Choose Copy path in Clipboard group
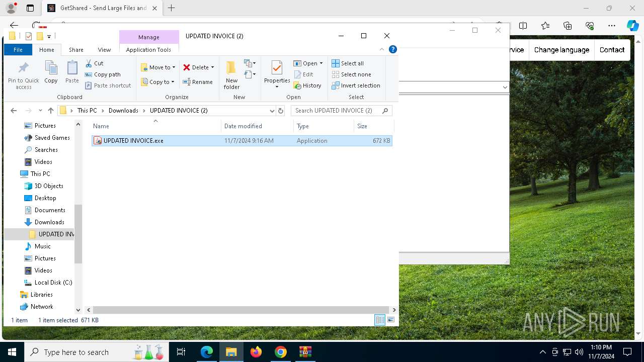 [103, 74]
